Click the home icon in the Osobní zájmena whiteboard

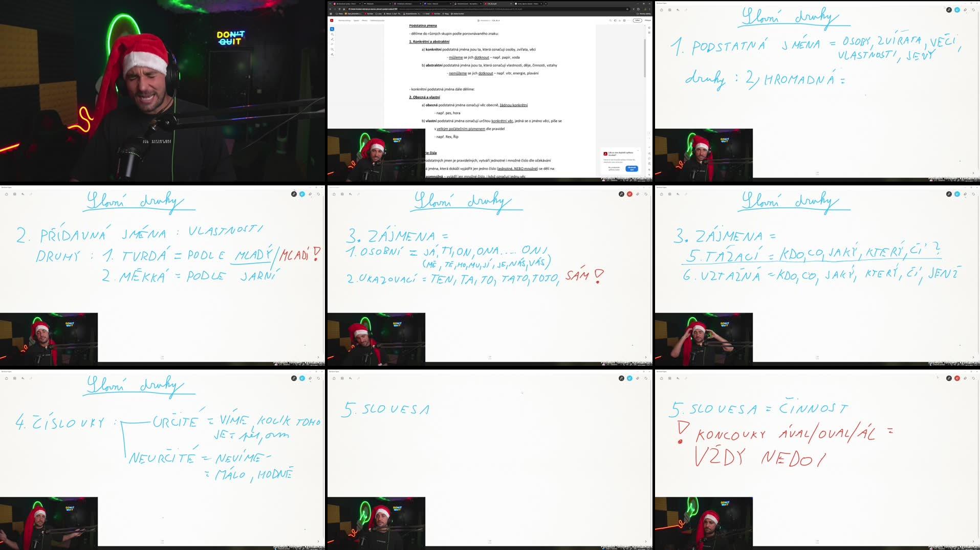pyautogui.click(x=334, y=194)
